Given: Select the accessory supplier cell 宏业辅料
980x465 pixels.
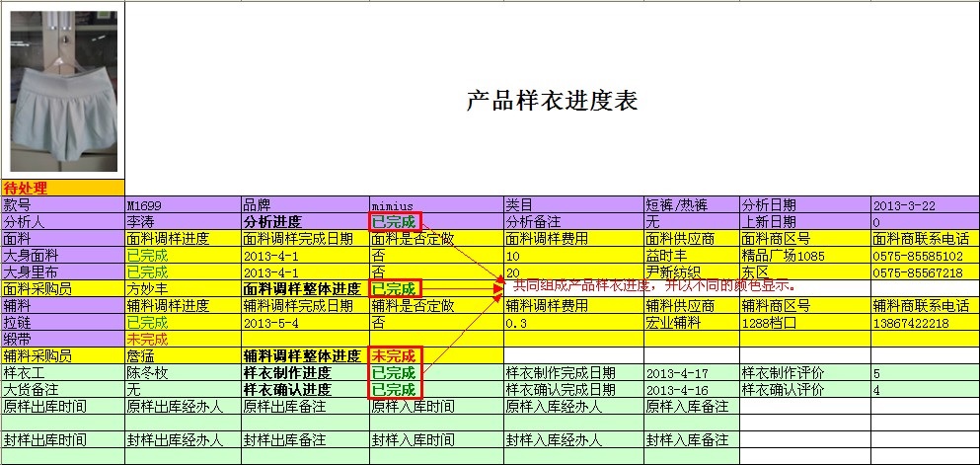Looking at the screenshot, I should point(671,323).
